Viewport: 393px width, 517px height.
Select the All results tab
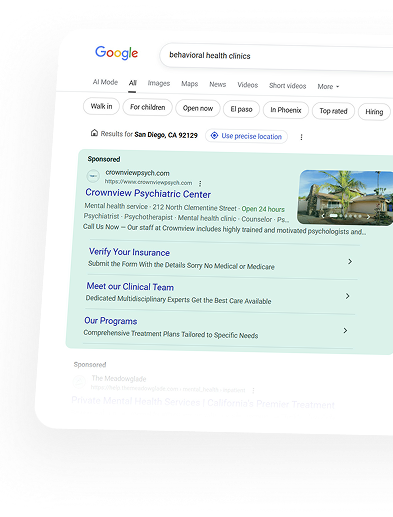(x=133, y=83)
